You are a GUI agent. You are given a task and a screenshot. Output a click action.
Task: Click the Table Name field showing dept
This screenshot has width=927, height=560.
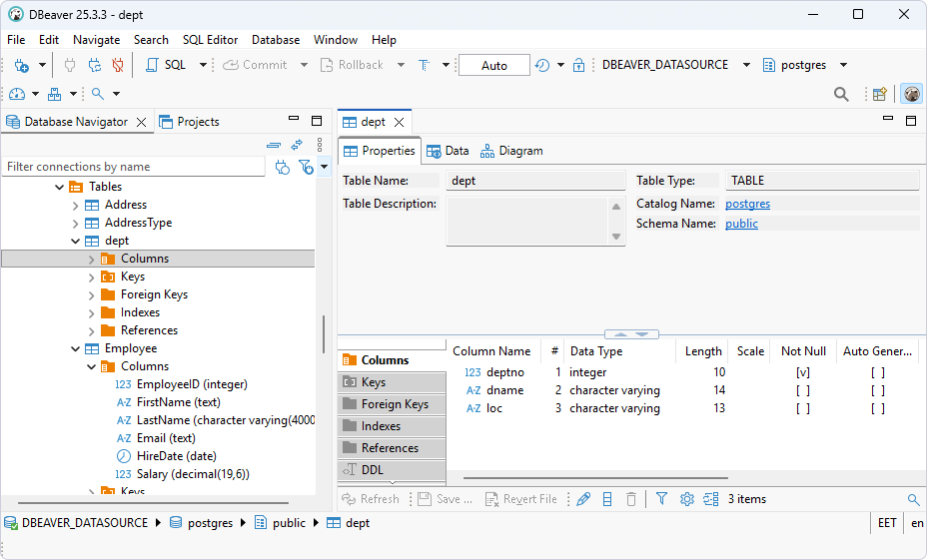point(535,181)
